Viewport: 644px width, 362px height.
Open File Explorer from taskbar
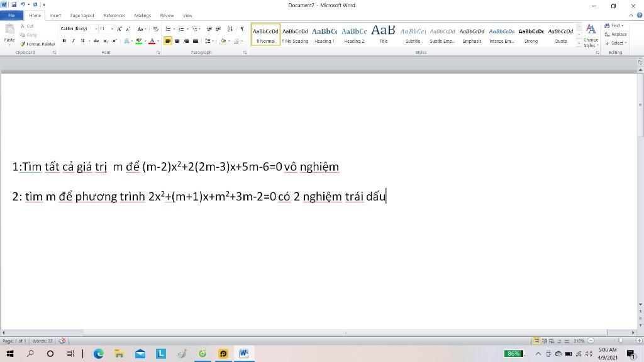coord(119,353)
